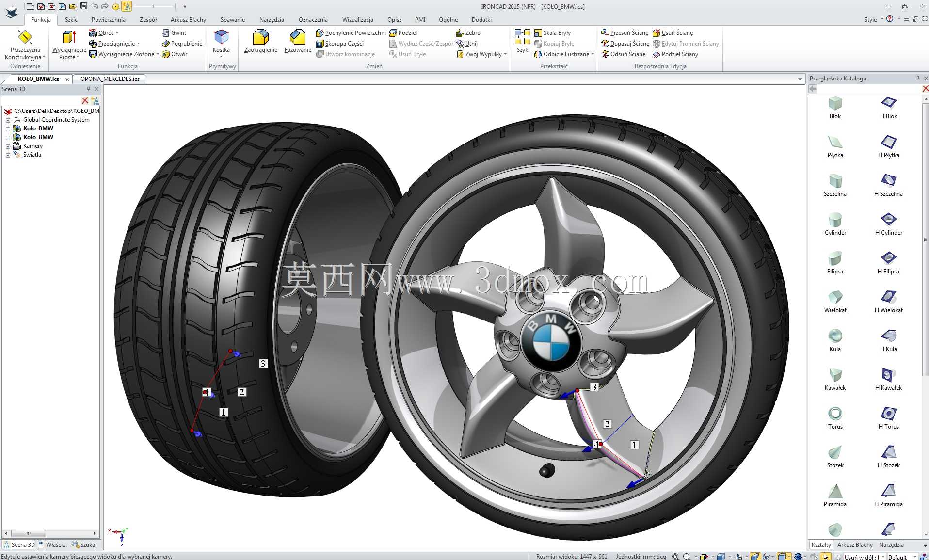The image size is (929, 560).
Task: Go to the Wizualizacja ribbon tab
Action: tap(358, 20)
